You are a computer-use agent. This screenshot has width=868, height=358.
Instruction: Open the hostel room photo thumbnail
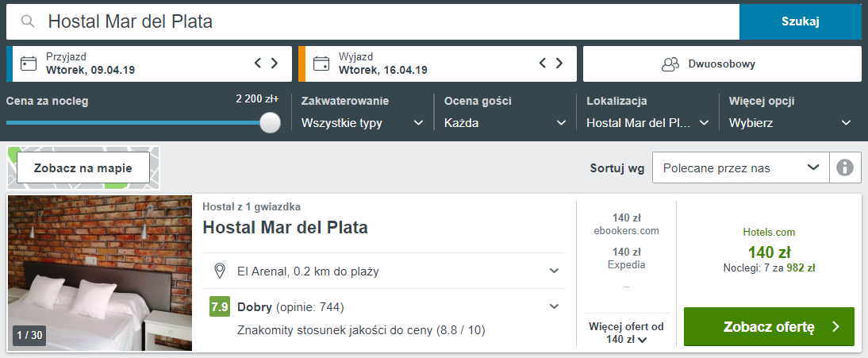[x=100, y=273]
